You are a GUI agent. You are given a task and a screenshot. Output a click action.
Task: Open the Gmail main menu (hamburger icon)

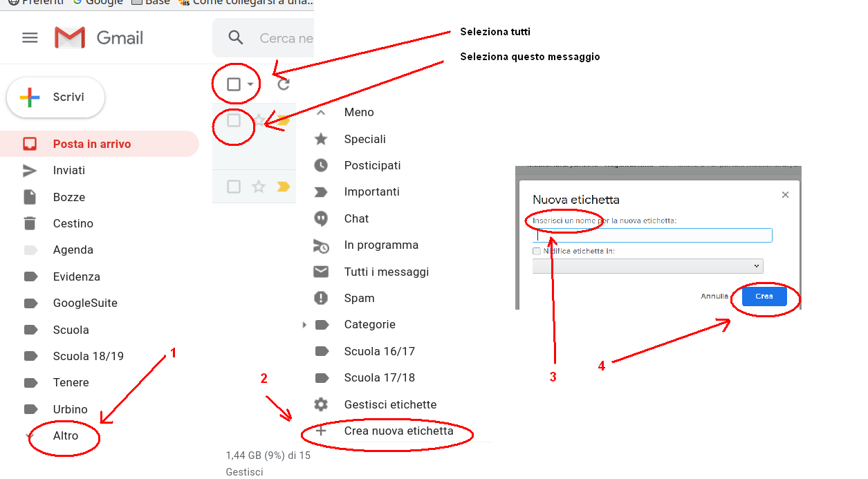pos(30,37)
